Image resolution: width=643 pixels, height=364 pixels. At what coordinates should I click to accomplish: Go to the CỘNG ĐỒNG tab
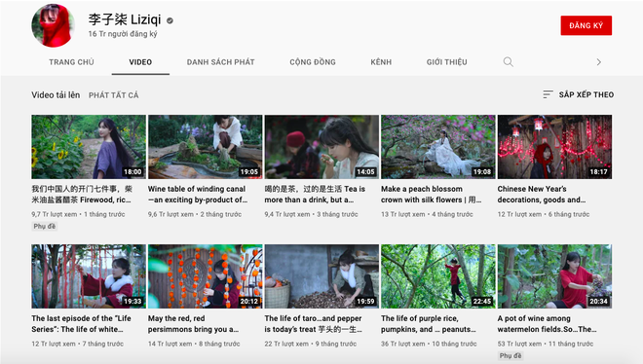click(x=313, y=62)
